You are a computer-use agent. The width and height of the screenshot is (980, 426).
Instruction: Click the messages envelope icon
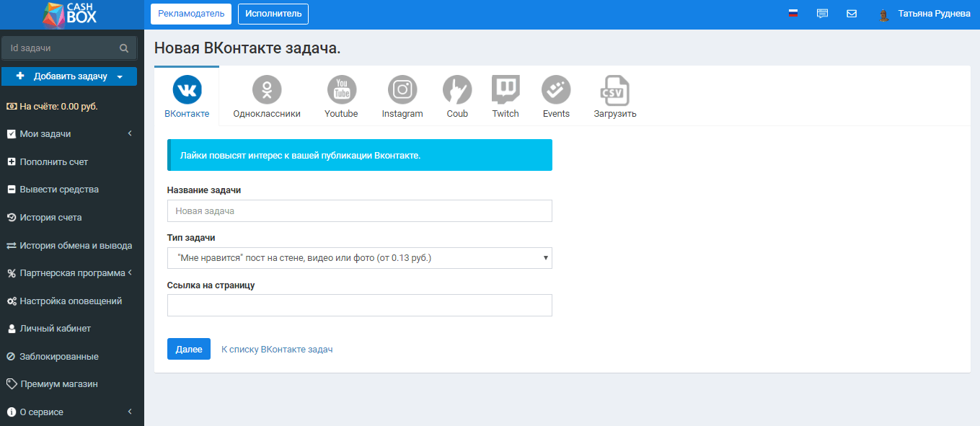point(852,13)
